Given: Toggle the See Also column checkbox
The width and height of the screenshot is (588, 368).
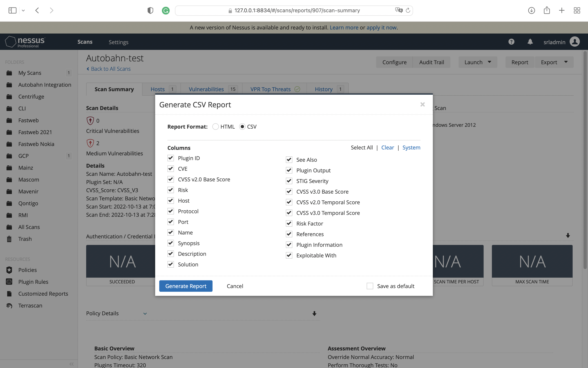Looking at the screenshot, I should (289, 160).
